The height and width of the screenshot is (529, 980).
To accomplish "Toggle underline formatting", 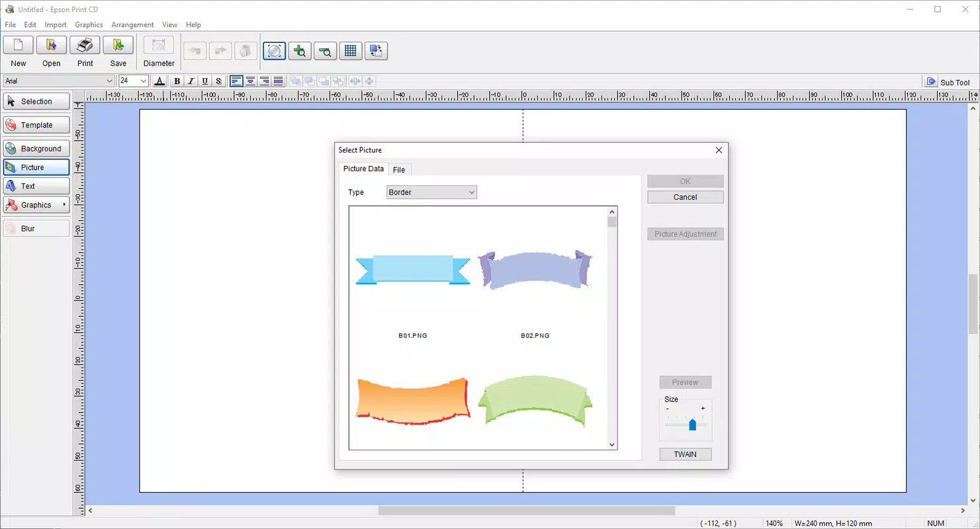I will coord(205,81).
